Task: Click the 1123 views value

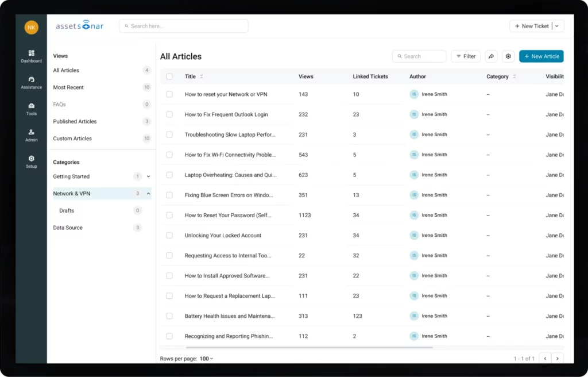Action: (304, 215)
